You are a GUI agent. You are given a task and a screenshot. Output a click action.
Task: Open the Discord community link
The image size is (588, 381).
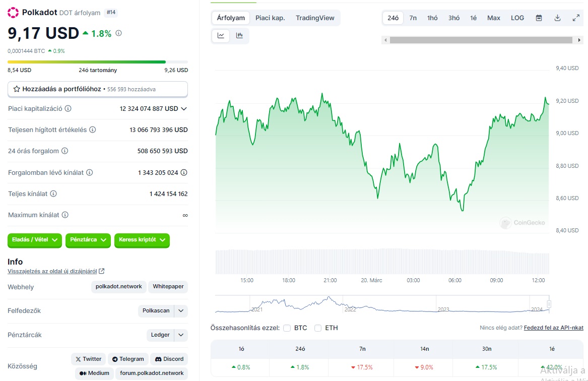tap(169, 359)
